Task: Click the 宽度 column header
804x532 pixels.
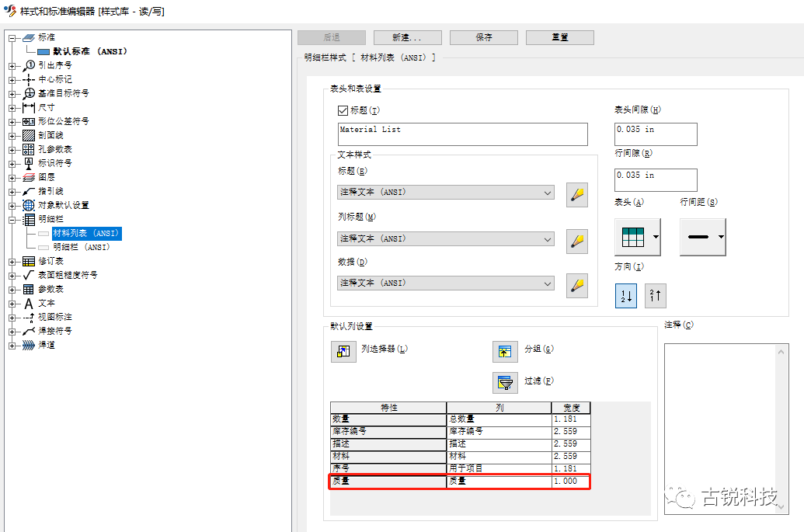Action: (x=571, y=408)
